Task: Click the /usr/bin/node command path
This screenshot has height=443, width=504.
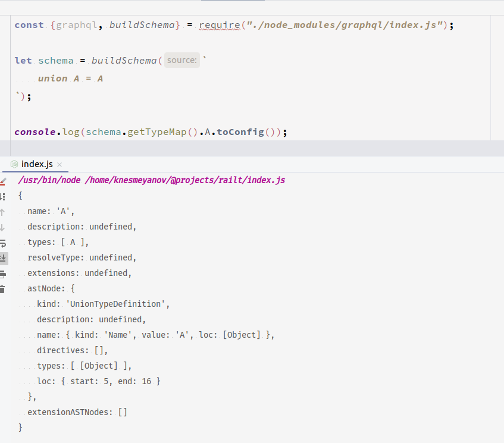Action: (x=49, y=180)
